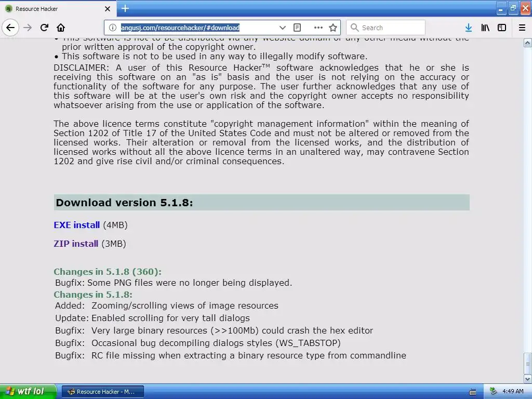
Task: Open the browser home page
Action: [61, 28]
